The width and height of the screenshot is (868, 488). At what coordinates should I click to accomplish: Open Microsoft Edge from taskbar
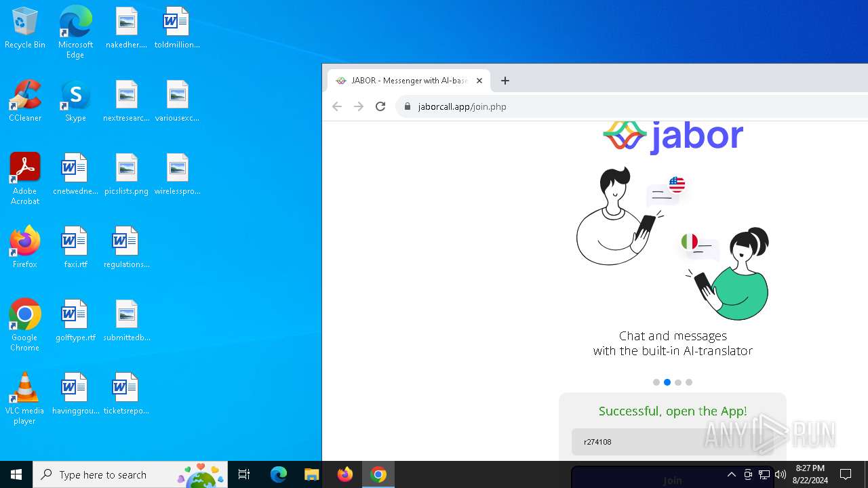[279, 474]
